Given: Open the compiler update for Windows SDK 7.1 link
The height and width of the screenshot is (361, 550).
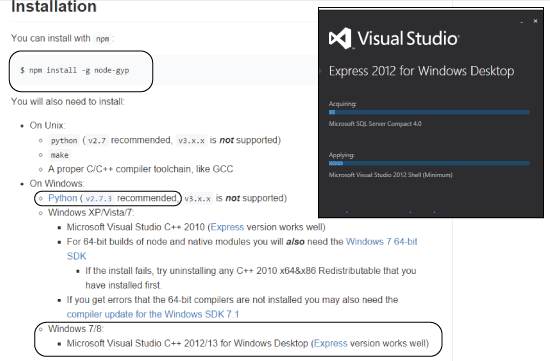Looking at the screenshot, I should pos(153,314).
